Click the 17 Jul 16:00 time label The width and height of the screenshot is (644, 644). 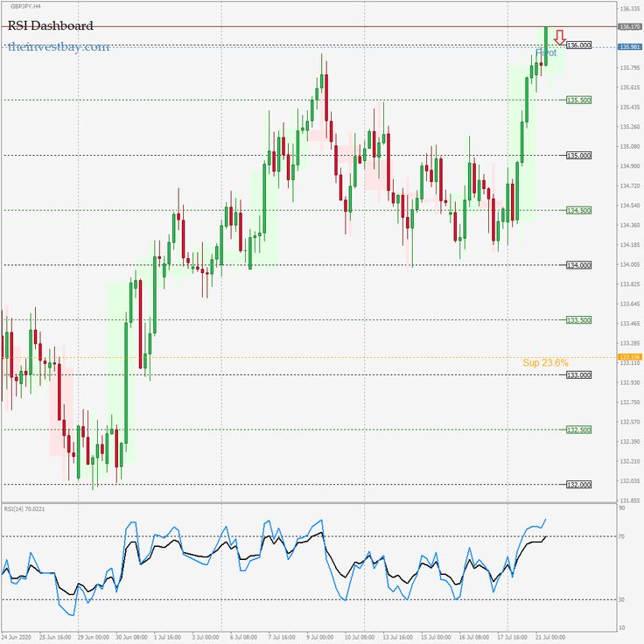pos(512,637)
